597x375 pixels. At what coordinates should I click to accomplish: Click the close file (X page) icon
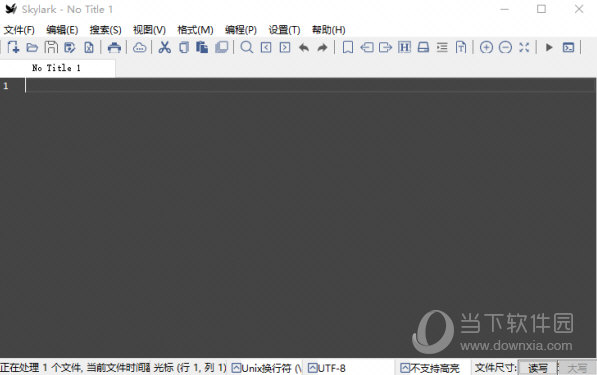pyautogui.click(x=89, y=47)
